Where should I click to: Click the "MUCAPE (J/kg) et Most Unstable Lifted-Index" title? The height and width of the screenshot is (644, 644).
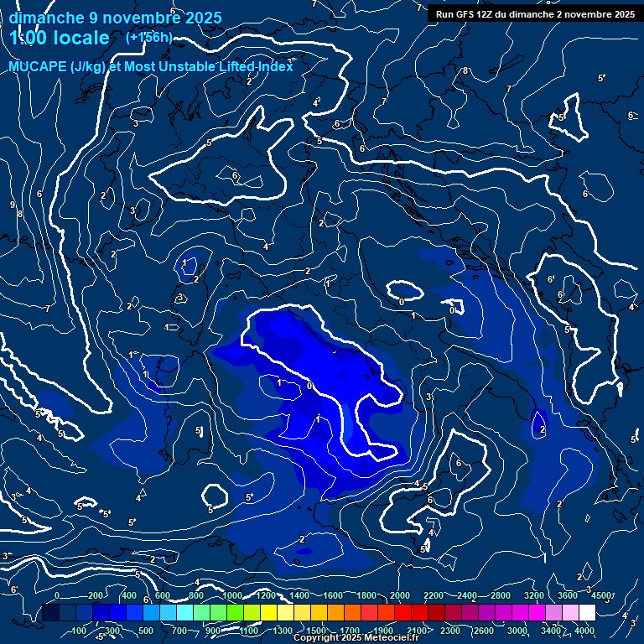(x=151, y=66)
